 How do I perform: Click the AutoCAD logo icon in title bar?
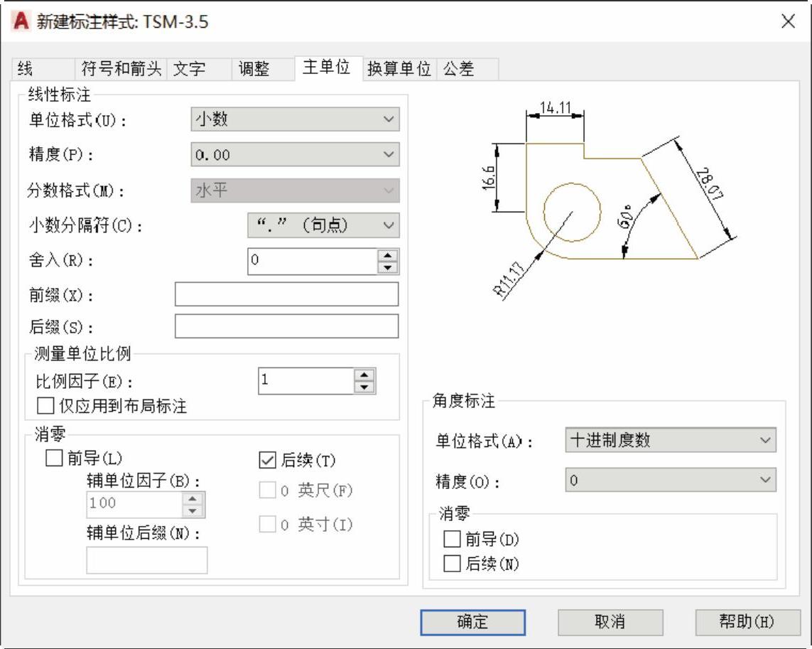coord(21,21)
